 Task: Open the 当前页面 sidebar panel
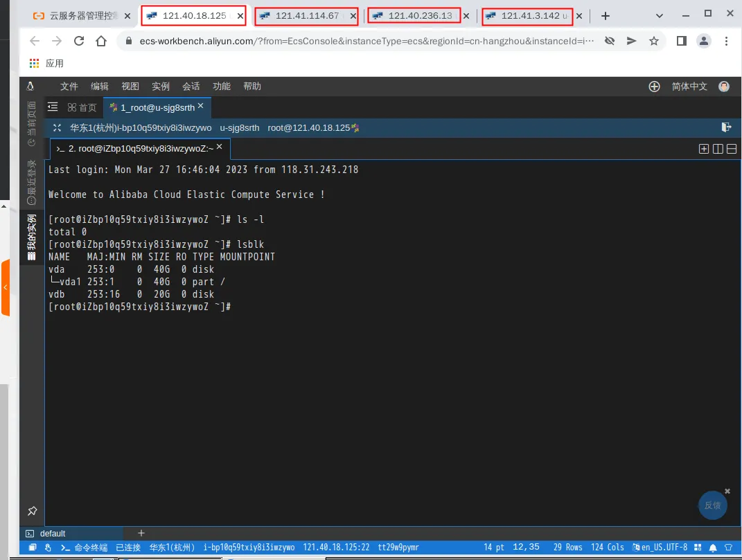[x=32, y=123]
